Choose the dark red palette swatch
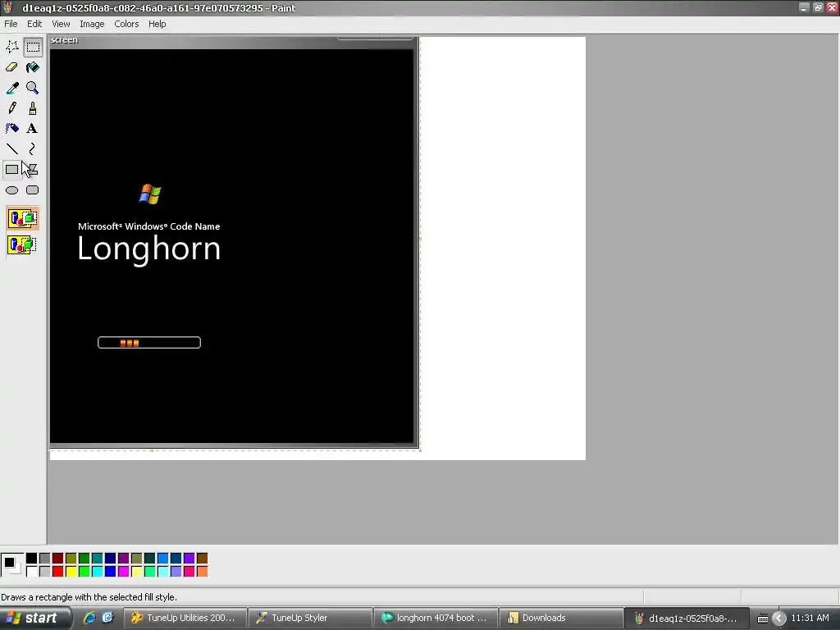840x630 pixels. (x=58, y=558)
